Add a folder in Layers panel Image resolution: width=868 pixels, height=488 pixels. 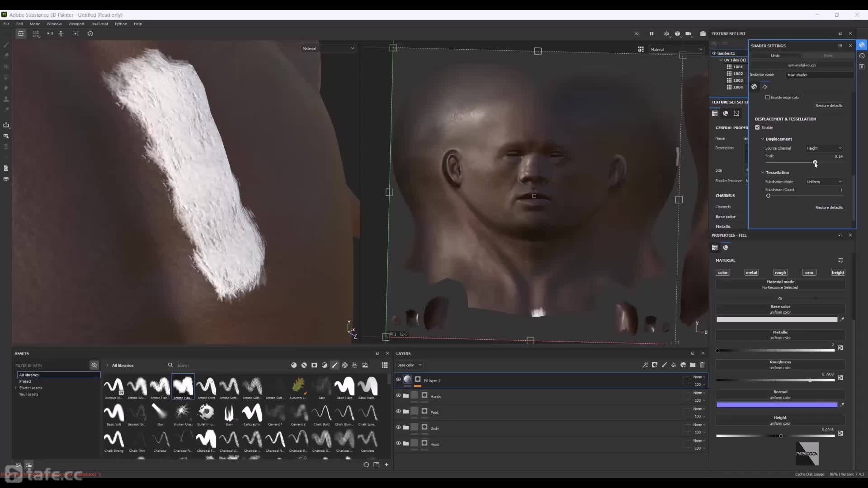coord(693,365)
